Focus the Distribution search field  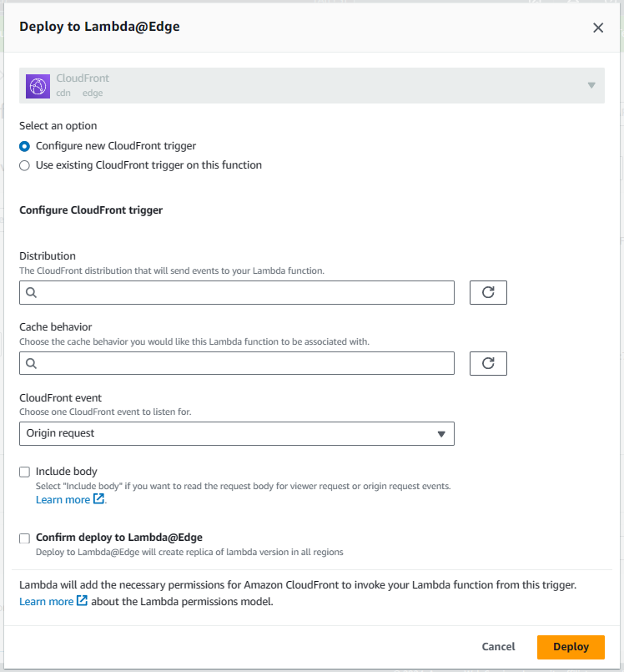[x=236, y=293]
